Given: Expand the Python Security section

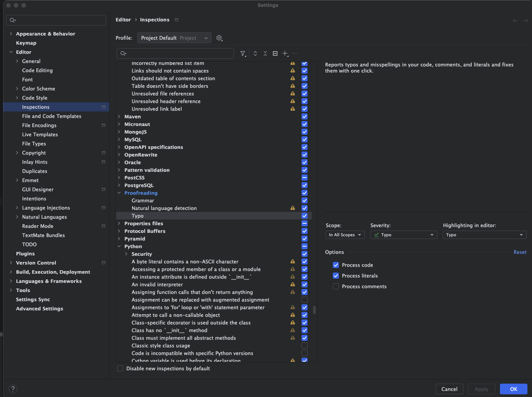Looking at the screenshot, I should [x=126, y=254].
